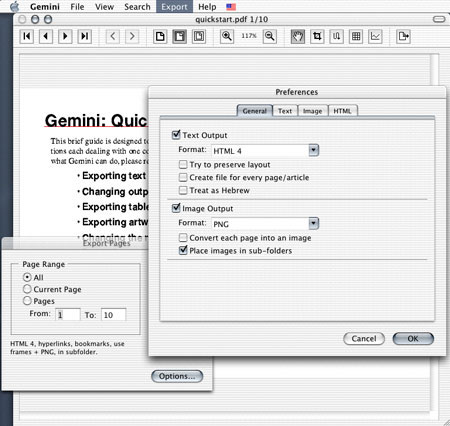
Task: Zoom in with magnifier plus icon
Action: click(x=227, y=36)
